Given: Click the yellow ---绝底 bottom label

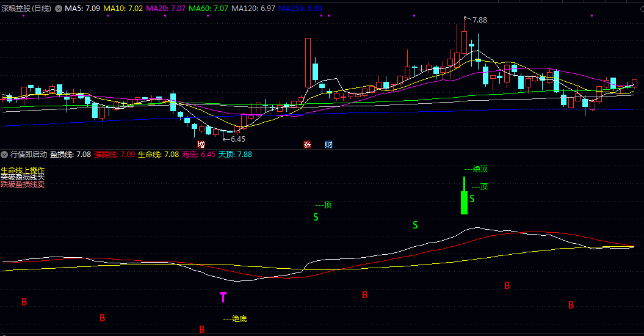Looking at the screenshot, I should point(235,318).
